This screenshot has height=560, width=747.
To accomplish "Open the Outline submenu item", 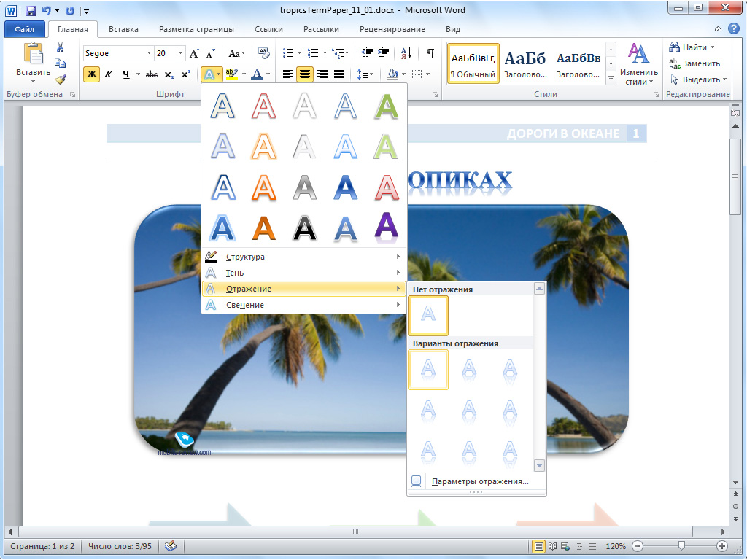I will pyautogui.click(x=304, y=257).
